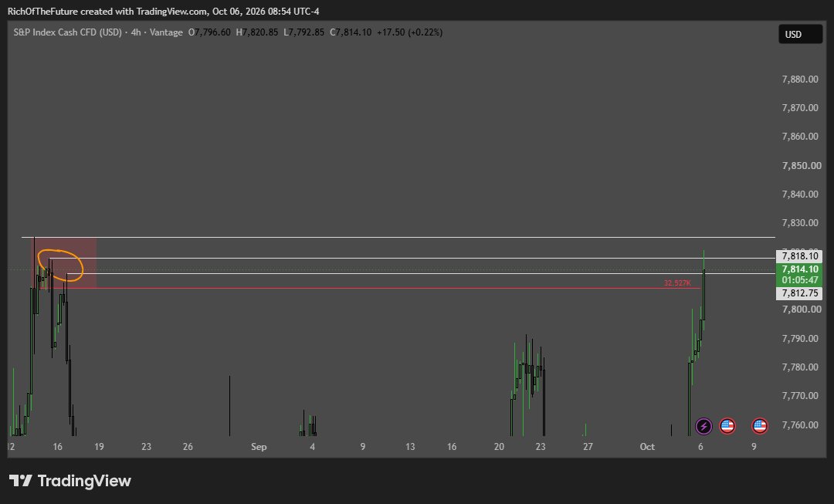This screenshot has height=504, width=834.
Task: Click the low value 7,792.85
Action: 307,32
